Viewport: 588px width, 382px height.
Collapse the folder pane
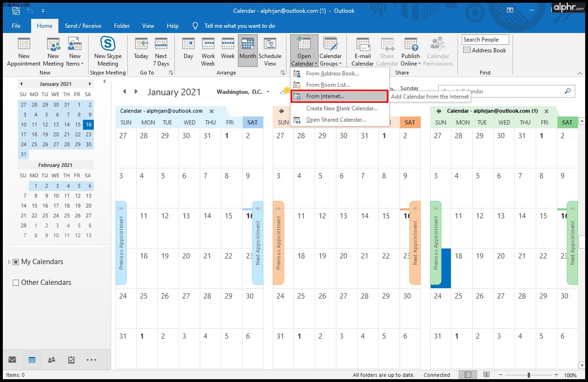105,82
